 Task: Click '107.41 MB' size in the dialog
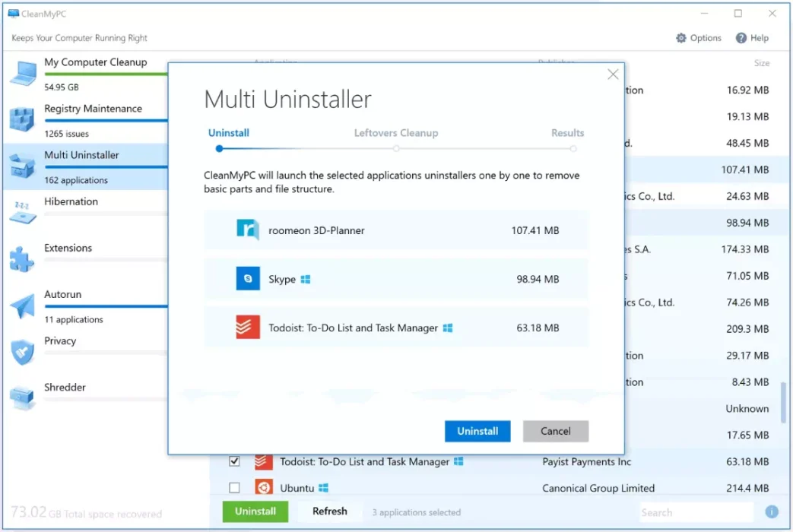tap(535, 230)
